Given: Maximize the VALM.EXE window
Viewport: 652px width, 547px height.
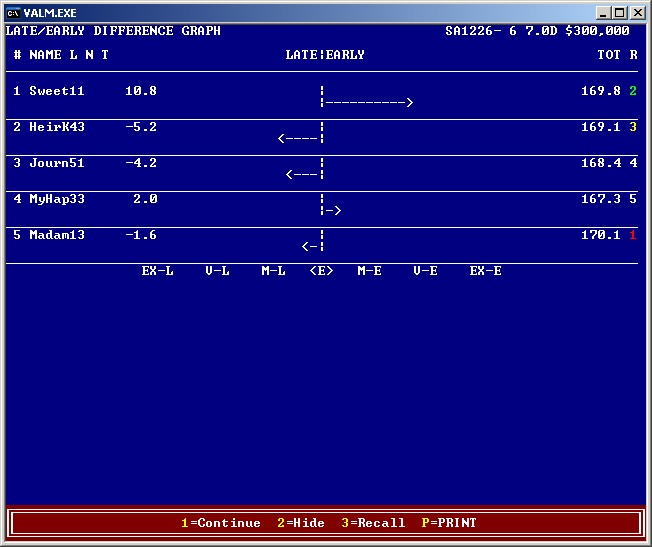Looking at the screenshot, I should point(619,13).
